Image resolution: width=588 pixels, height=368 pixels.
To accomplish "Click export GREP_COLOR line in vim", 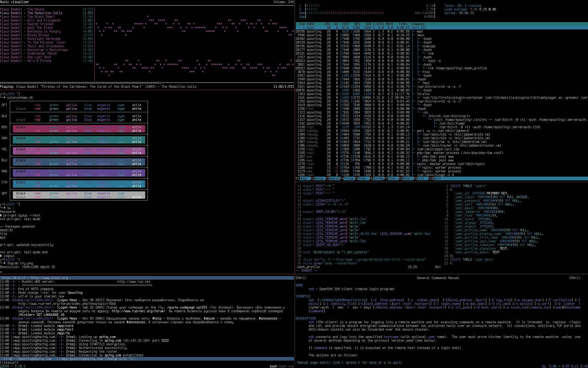I will point(325,212).
